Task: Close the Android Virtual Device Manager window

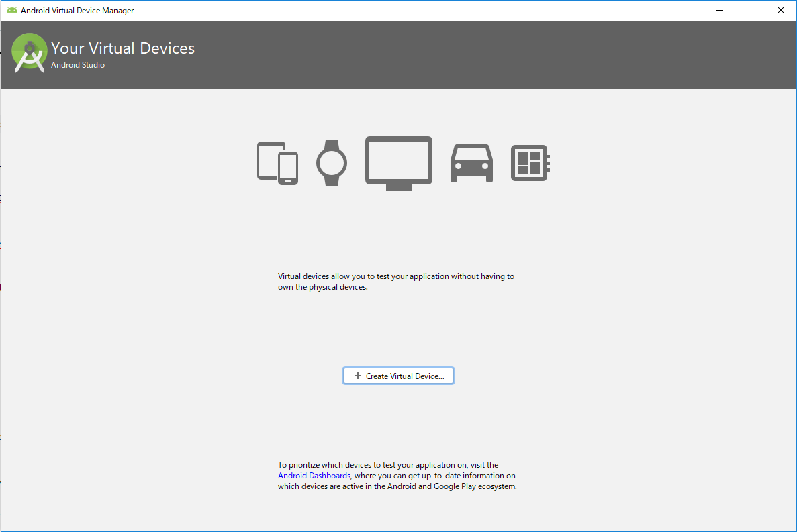Action: pyautogui.click(x=781, y=10)
